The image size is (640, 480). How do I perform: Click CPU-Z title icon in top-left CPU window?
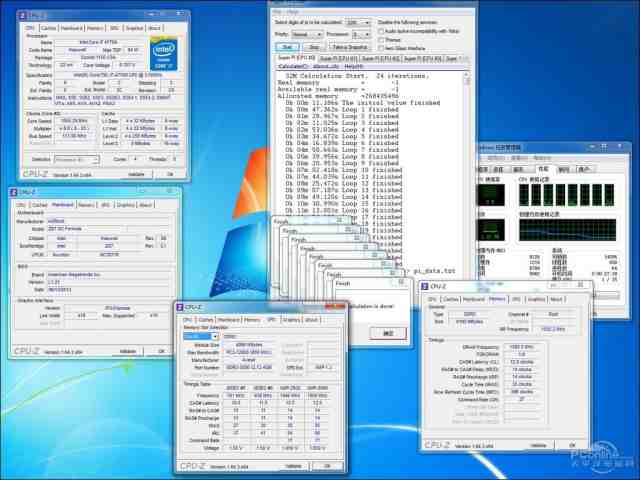23,16
